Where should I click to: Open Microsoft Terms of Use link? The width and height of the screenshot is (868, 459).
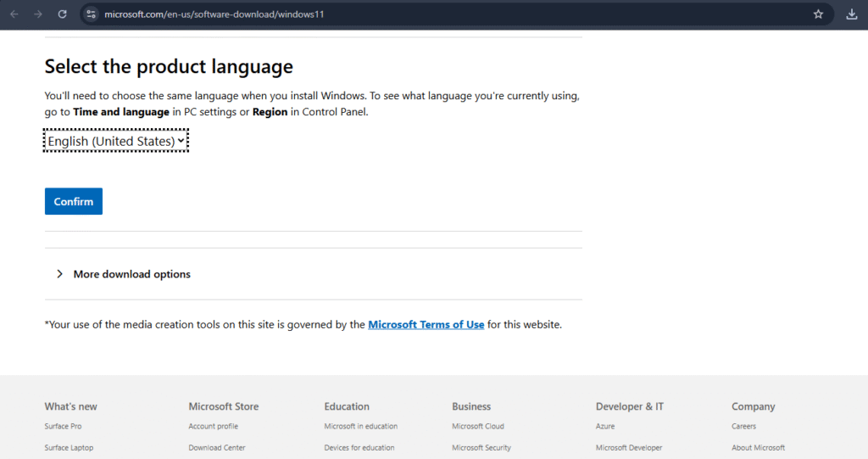click(x=426, y=324)
